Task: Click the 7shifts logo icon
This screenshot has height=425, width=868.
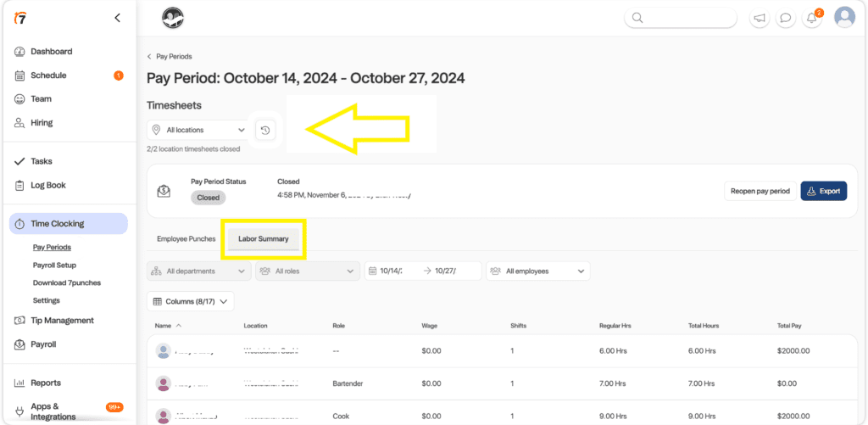Action: tap(19, 18)
